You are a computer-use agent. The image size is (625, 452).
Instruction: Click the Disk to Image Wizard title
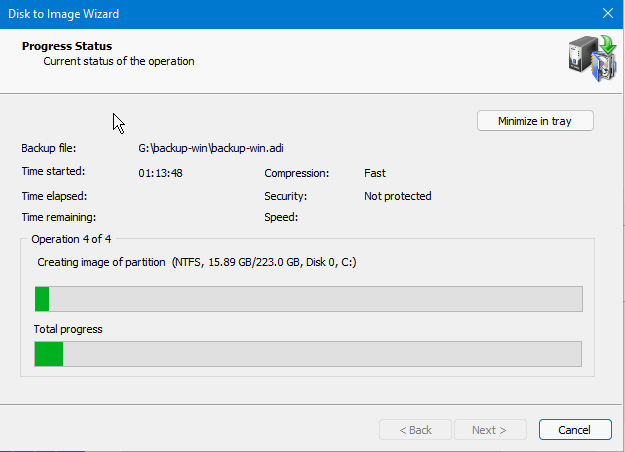(x=63, y=14)
